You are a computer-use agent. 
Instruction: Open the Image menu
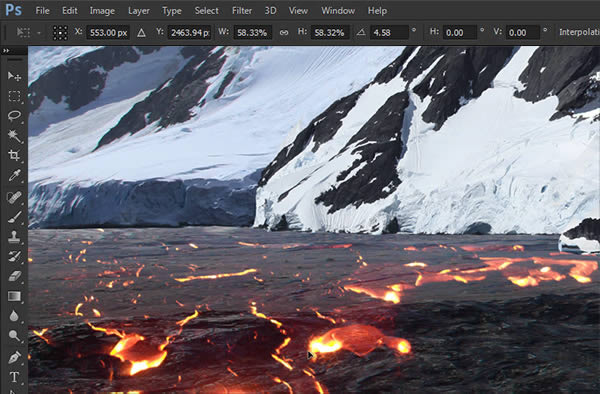click(x=102, y=11)
